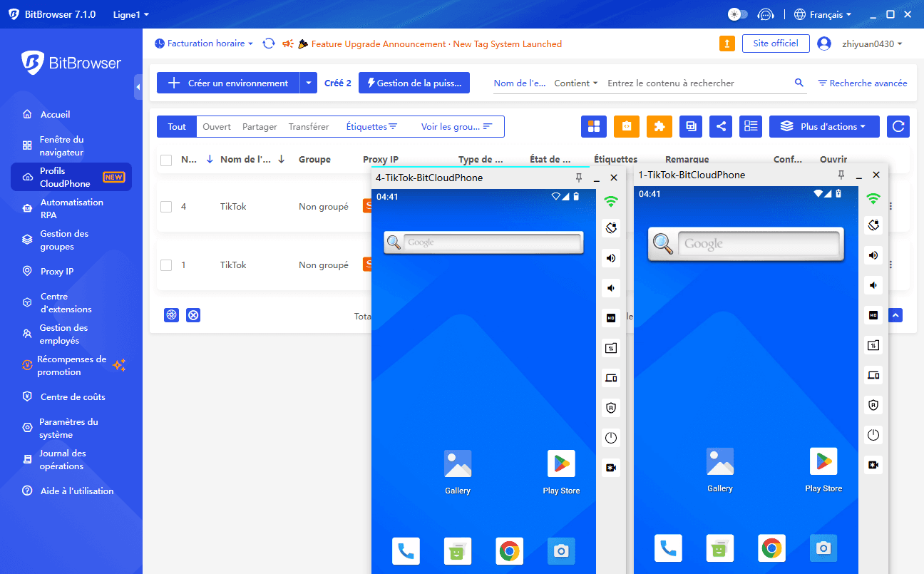Select the Partager tab
Image resolution: width=924 pixels, height=574 pixels.
[260, 126]
